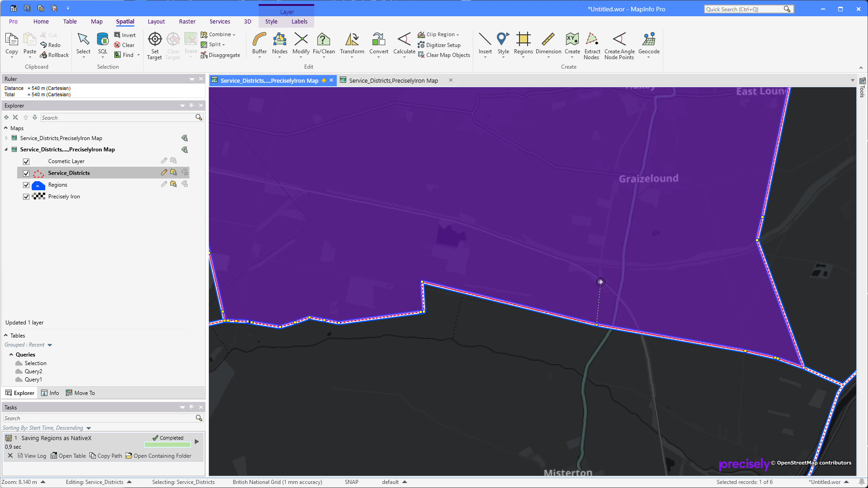Switch to second Service_Districts,PreciselyIron Map tab

(x=393, y=81)
